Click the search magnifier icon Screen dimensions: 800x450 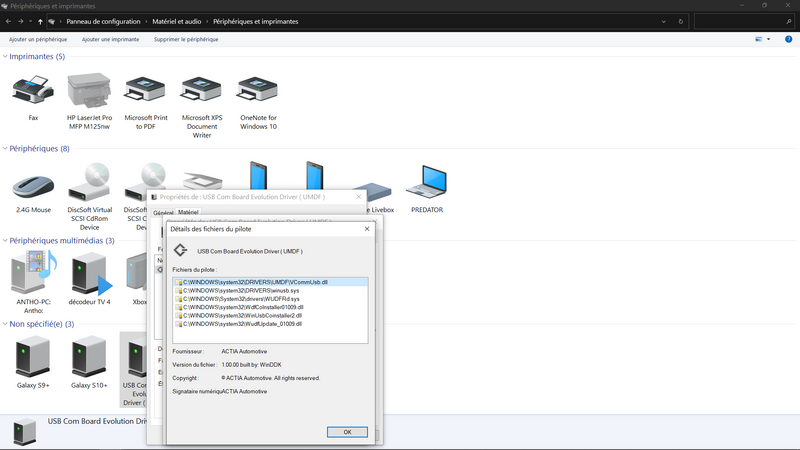788,21
